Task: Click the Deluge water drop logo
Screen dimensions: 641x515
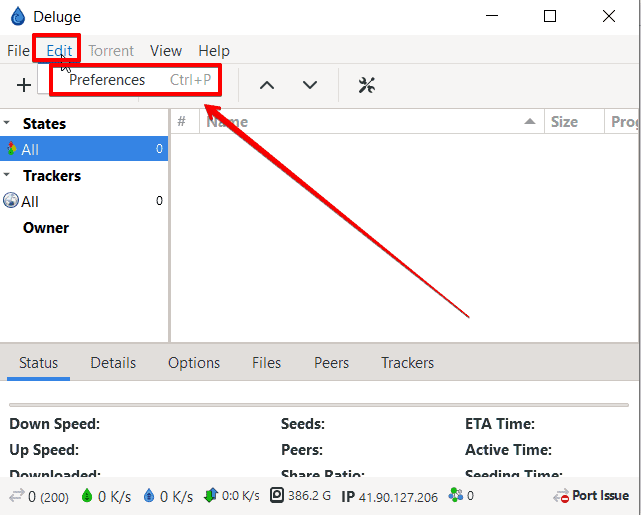Action: 18,16
